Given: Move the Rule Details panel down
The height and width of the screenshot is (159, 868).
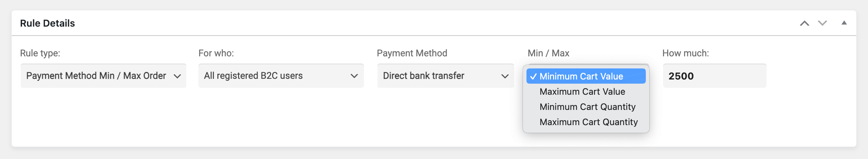Looking at the screenshot, I should click(822, 23).
